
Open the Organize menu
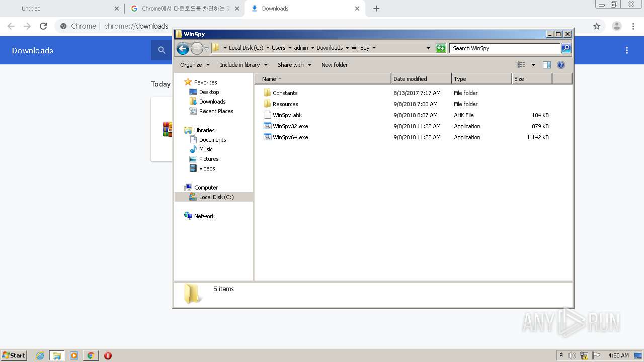coord(194,65)
